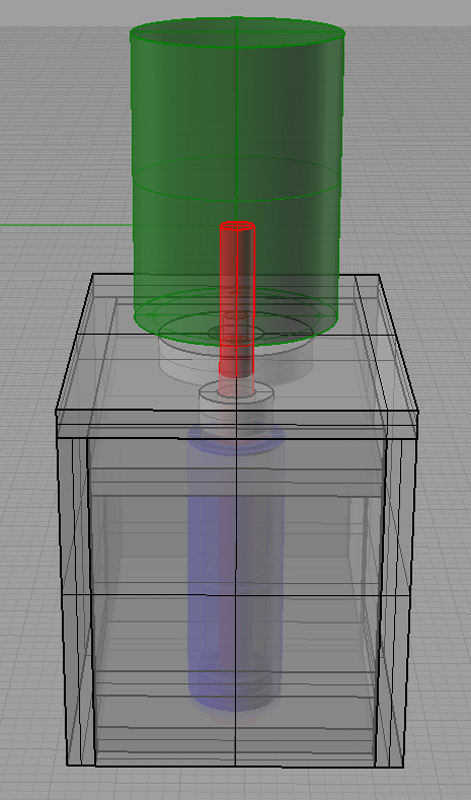471x800 pixels.
Task: Select the back-left top corner of the box
Action: click(x=93, y=276)
